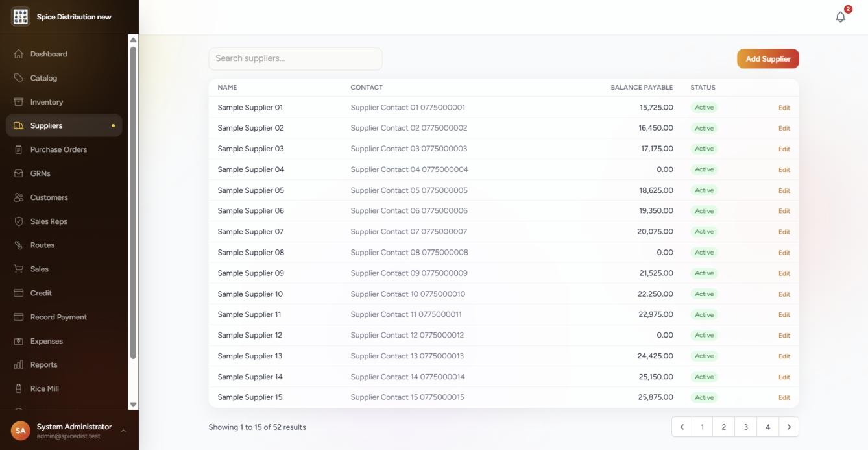Edit Sample Supplier 01
Image resolution: width=868 pixels, height=450 pixels.
pyautogui.click(x=784, y=108)
